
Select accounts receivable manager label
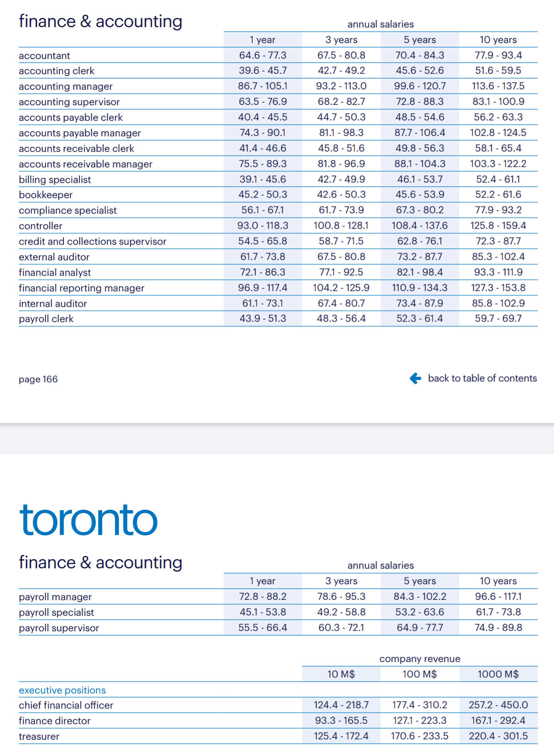85,164
